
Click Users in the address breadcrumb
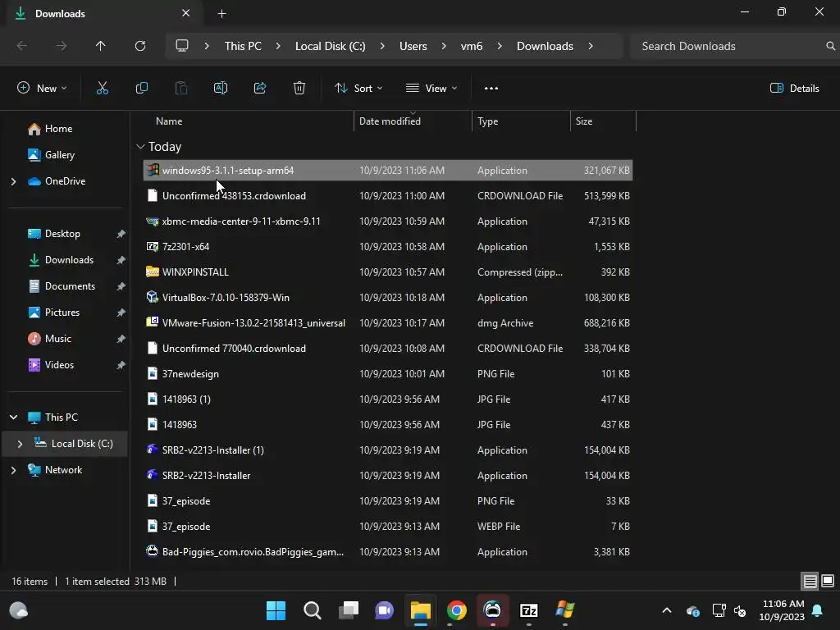pos(413,46)
